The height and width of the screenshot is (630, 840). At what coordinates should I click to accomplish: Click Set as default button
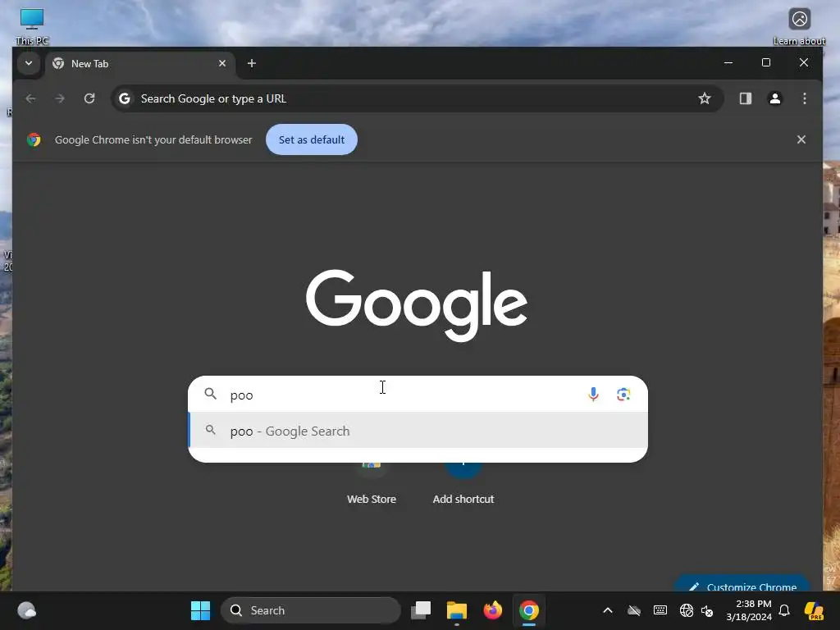311,139
